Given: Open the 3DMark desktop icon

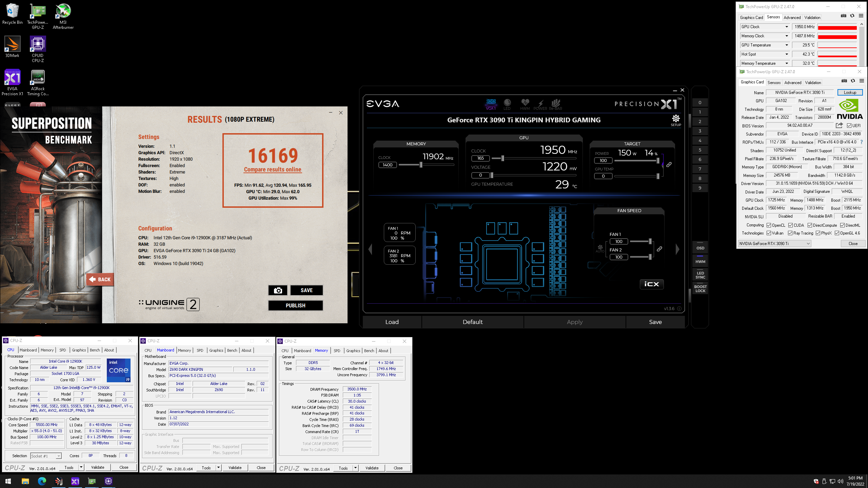Looking at the screenshot, I should [13, 47].
